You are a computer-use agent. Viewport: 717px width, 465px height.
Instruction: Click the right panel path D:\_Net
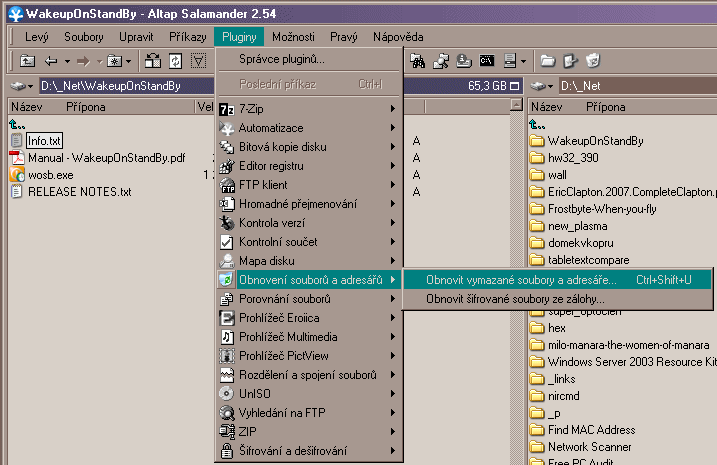[x=580, y=86]
